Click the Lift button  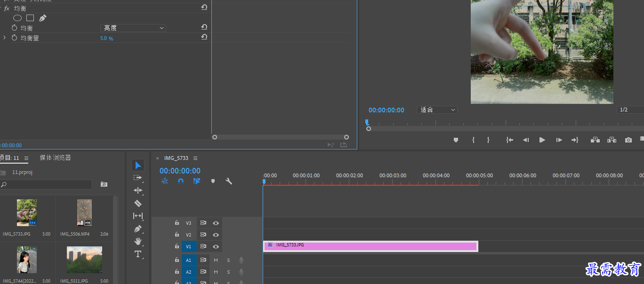tap(595, 140)
